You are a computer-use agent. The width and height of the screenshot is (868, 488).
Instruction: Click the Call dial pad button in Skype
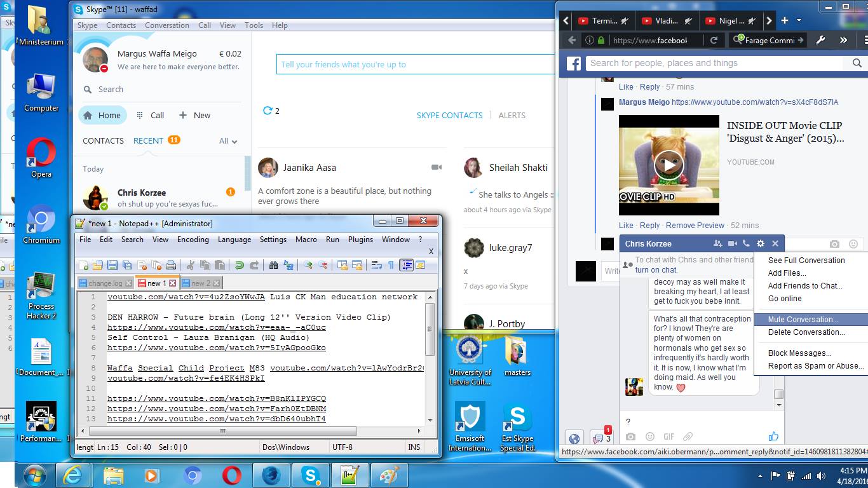(151, 115)
